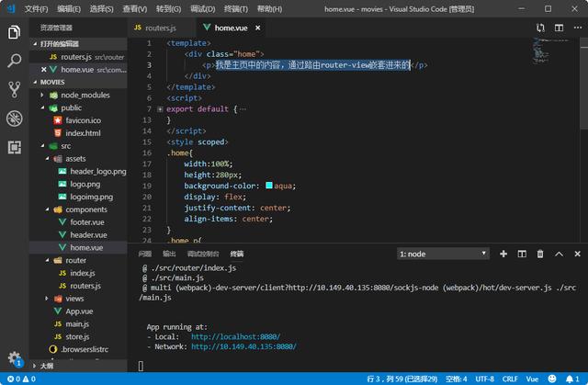Open the File menu 文件(F)
This screenshot has width=588, height=385.
coord(36,9)
